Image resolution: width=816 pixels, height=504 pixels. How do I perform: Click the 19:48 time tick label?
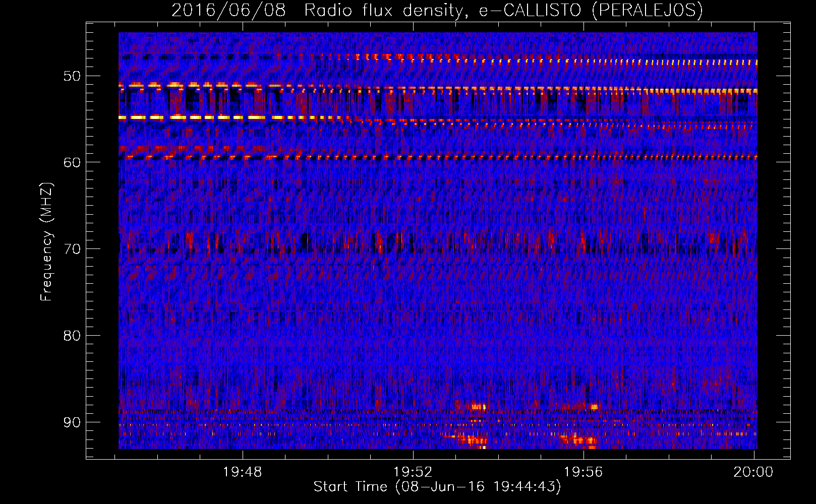coord(243,472)
